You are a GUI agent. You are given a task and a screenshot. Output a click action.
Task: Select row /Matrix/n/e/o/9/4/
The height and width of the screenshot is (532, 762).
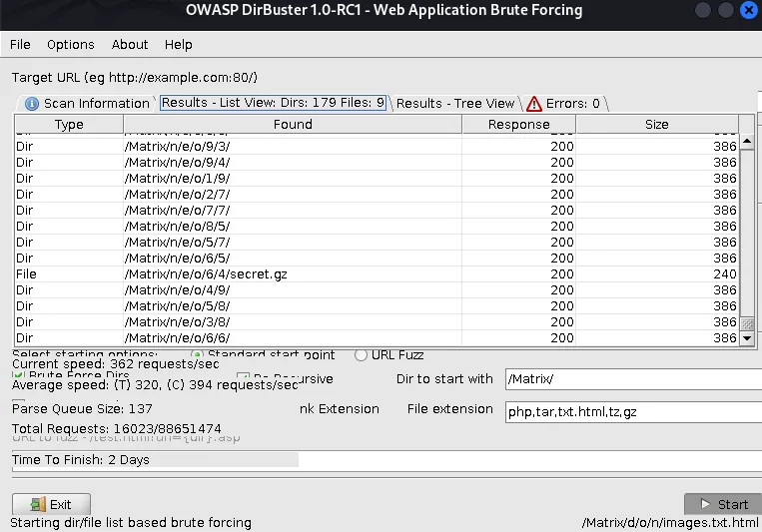coord(377,163)
